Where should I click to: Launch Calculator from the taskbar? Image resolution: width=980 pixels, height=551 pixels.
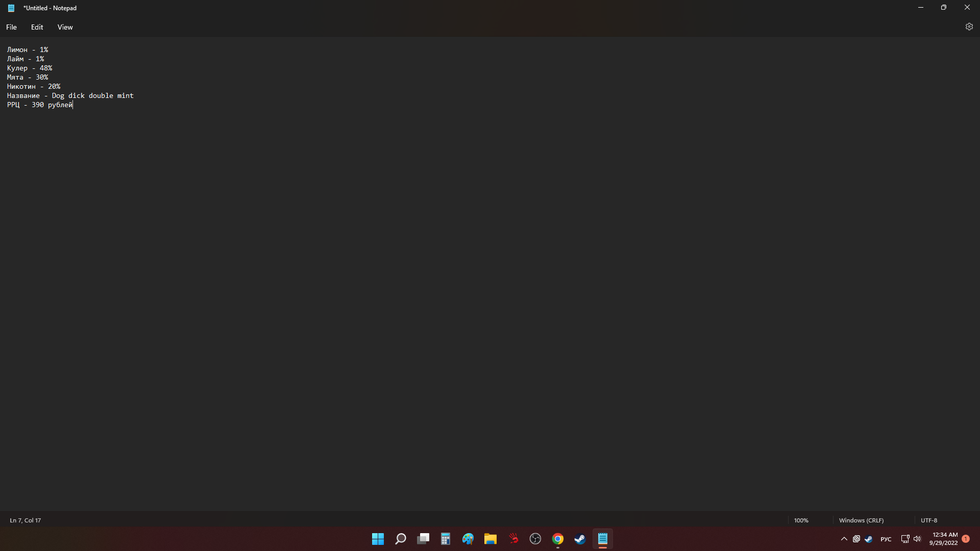tap(446, 539)
